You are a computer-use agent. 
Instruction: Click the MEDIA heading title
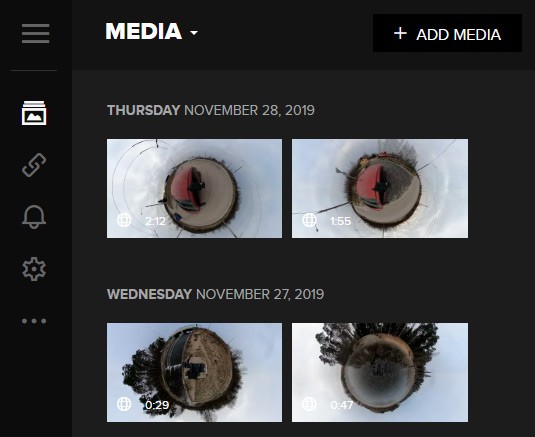coord(144,31)
